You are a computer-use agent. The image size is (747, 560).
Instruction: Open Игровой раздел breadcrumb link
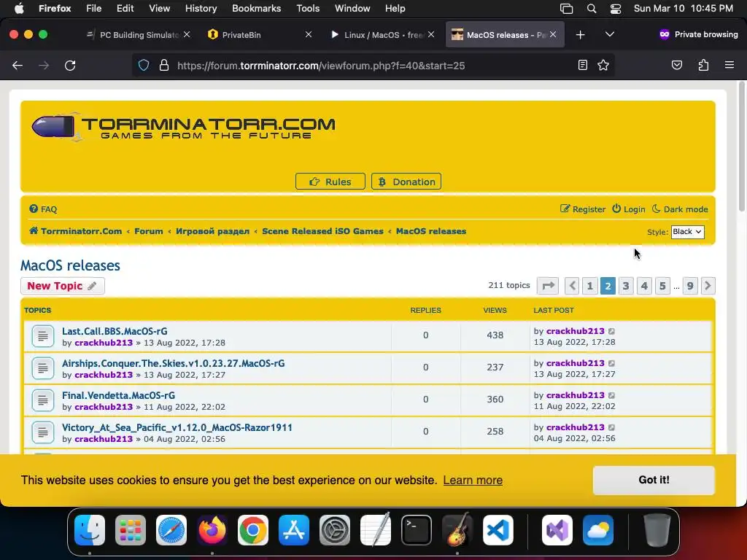tap(212, 231)
